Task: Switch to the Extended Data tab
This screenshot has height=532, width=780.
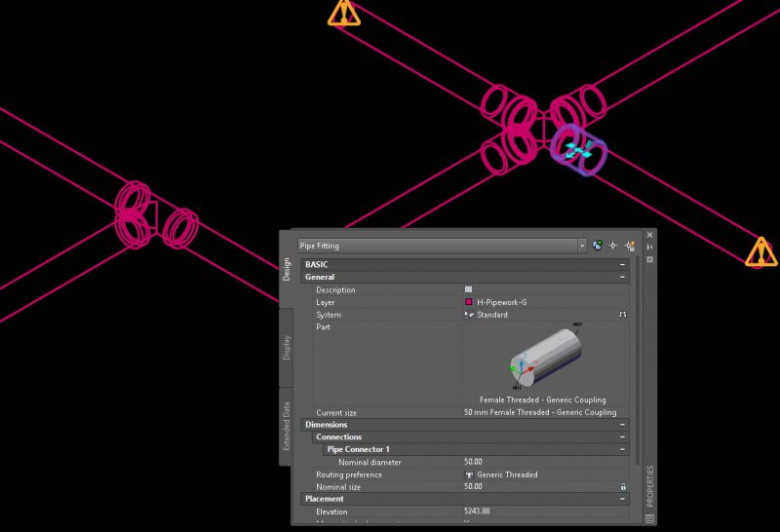Action: tap(286, 426)
